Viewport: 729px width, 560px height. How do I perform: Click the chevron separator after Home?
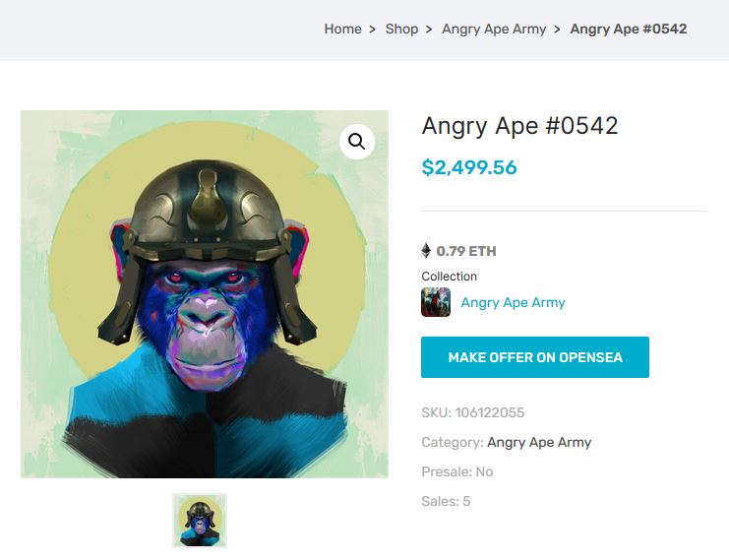(373, 30)
